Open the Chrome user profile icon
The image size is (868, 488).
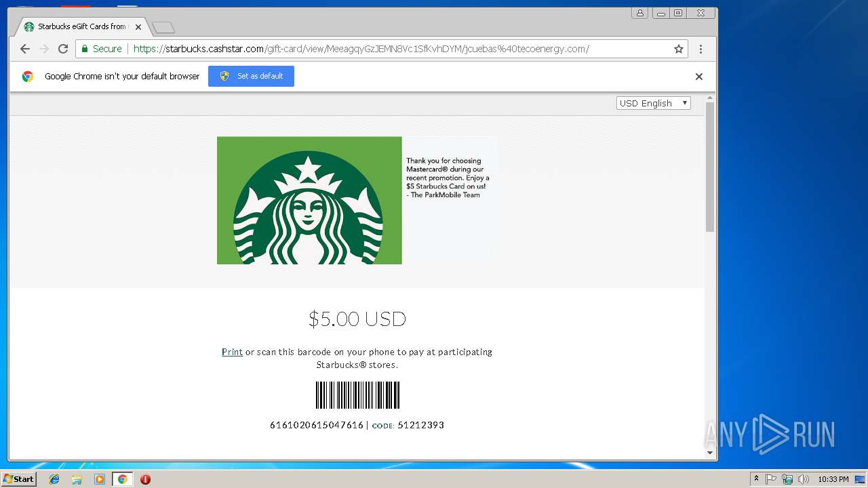point(639,13)
